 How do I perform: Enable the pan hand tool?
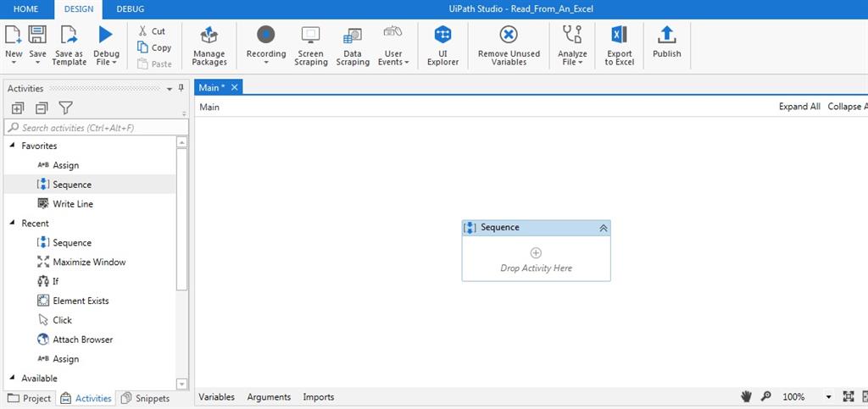pos(747,396)
